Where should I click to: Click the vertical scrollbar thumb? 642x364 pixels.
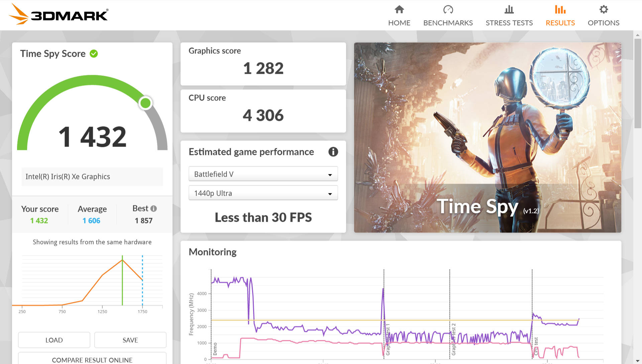[638, 83]
